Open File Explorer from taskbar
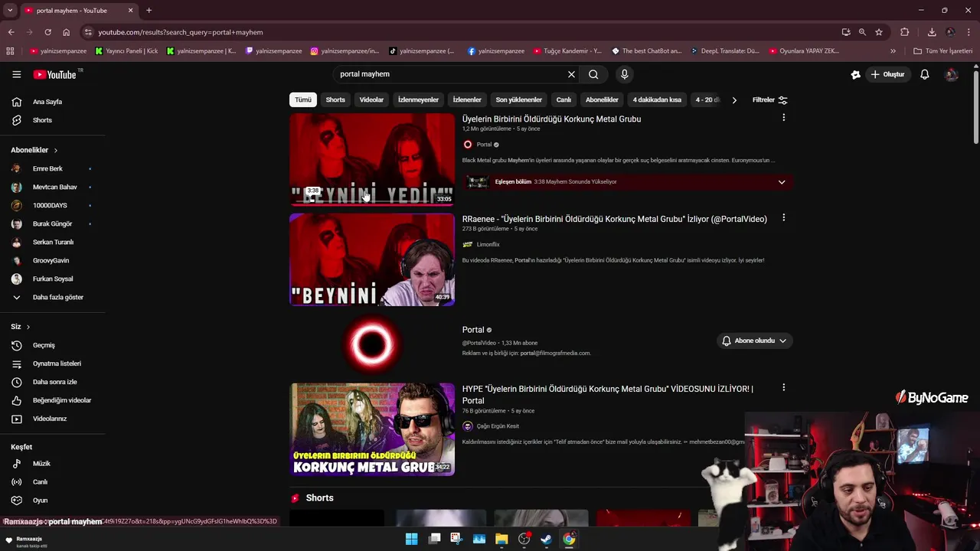The width and height of the screenshot is (980, 551). coord(501,539)
